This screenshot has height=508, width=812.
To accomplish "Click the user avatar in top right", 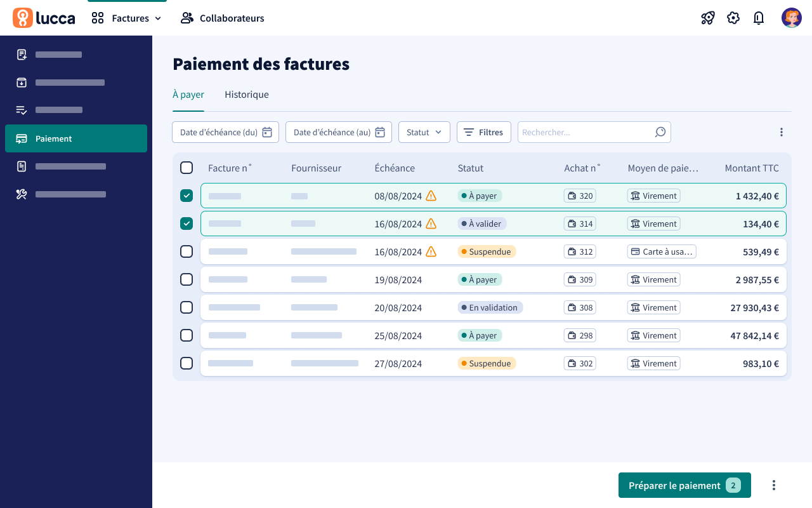I will [791, 18].
